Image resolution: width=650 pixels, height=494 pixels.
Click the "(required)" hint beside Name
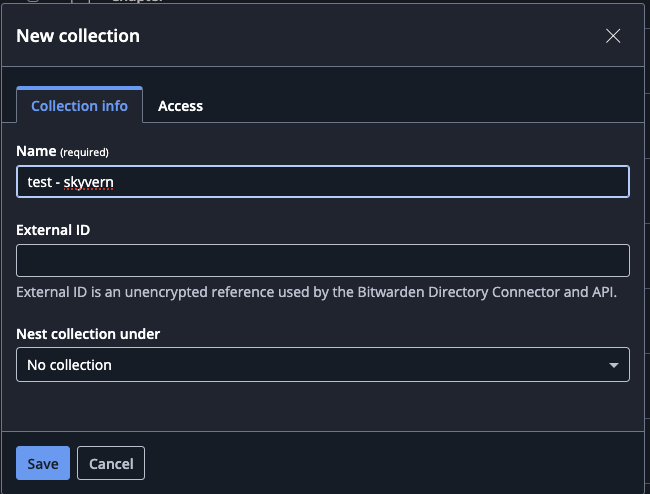pyautogui.click(x=84, y=152)
